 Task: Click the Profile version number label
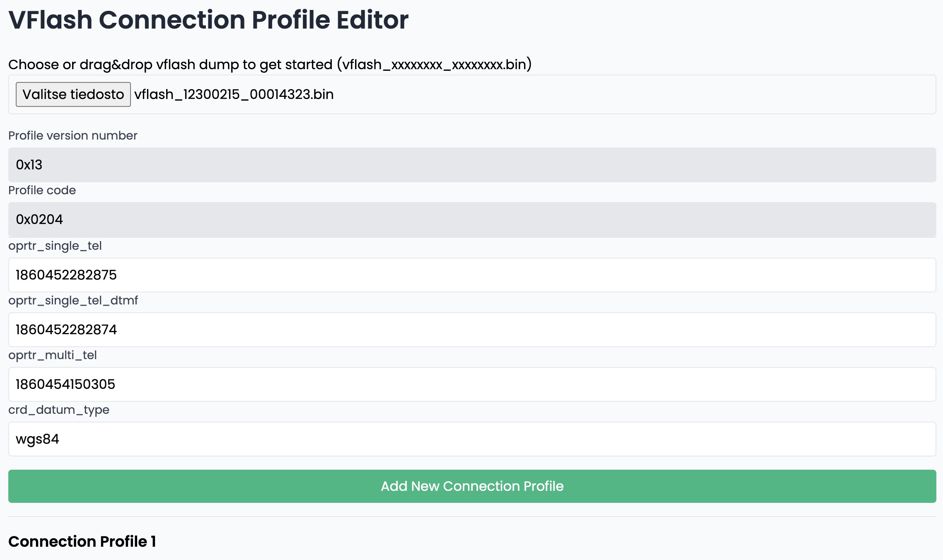pyautogui.click(x=73, y=135)
